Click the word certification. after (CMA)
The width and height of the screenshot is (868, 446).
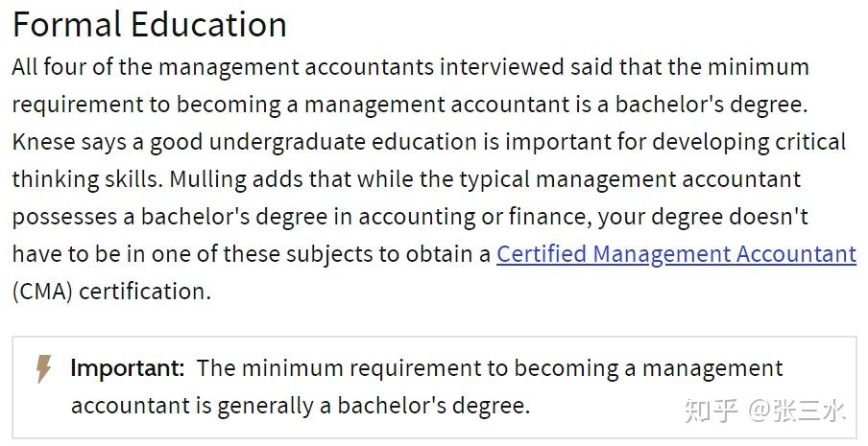[145, 292]
